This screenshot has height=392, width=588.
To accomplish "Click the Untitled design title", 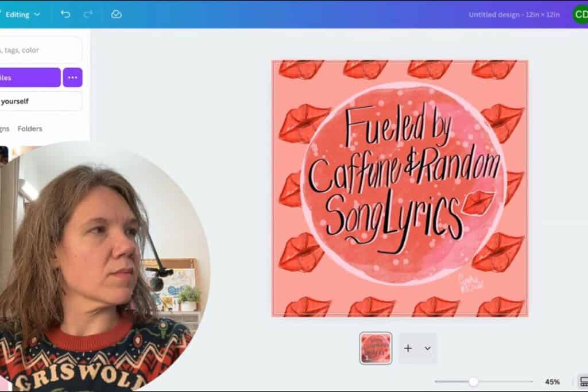I will [x=514, y=14].
